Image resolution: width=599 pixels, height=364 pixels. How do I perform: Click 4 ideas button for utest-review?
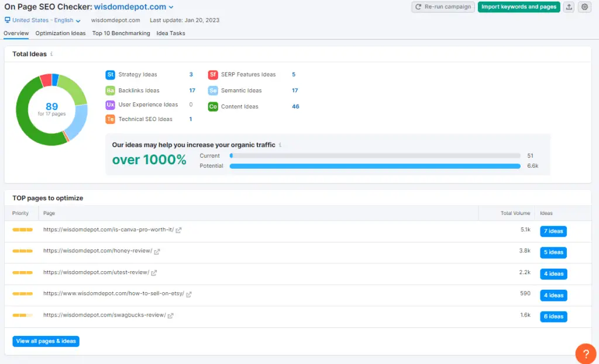[553, 273]
